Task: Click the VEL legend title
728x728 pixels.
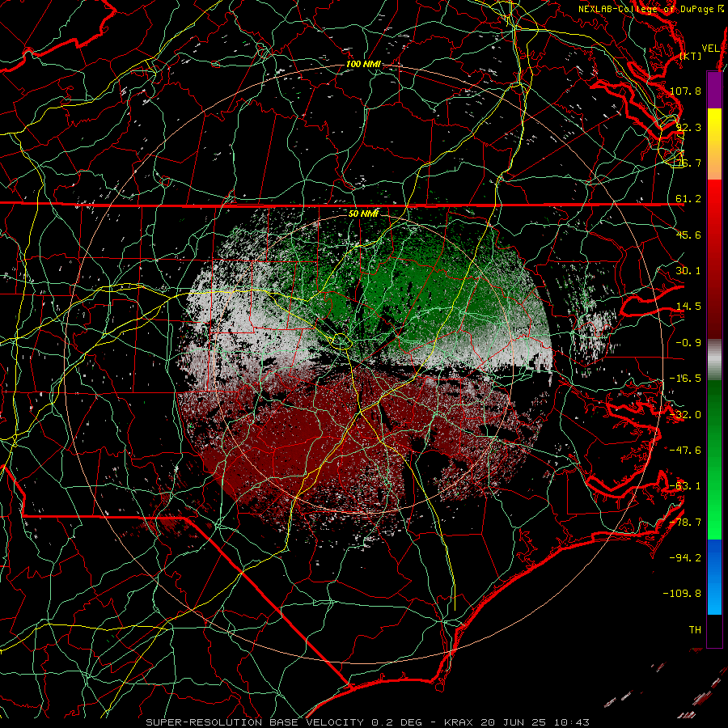Action: pos(710,49)
